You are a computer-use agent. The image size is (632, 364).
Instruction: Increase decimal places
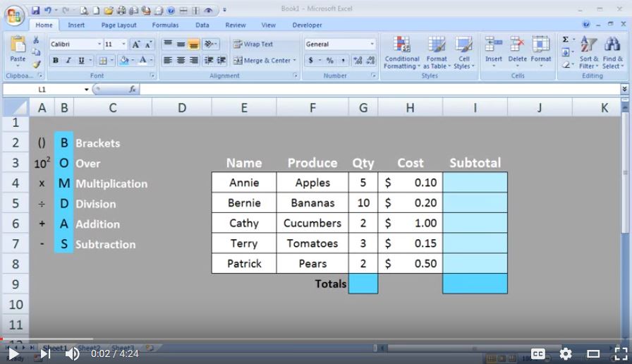tap(358, 61)
